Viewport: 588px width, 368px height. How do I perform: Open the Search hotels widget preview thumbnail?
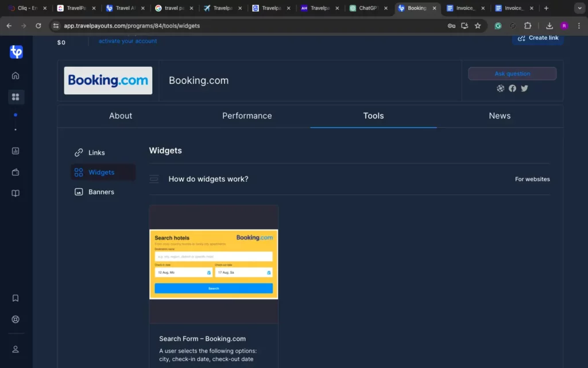pyautogui.click(x=214, y=264)
